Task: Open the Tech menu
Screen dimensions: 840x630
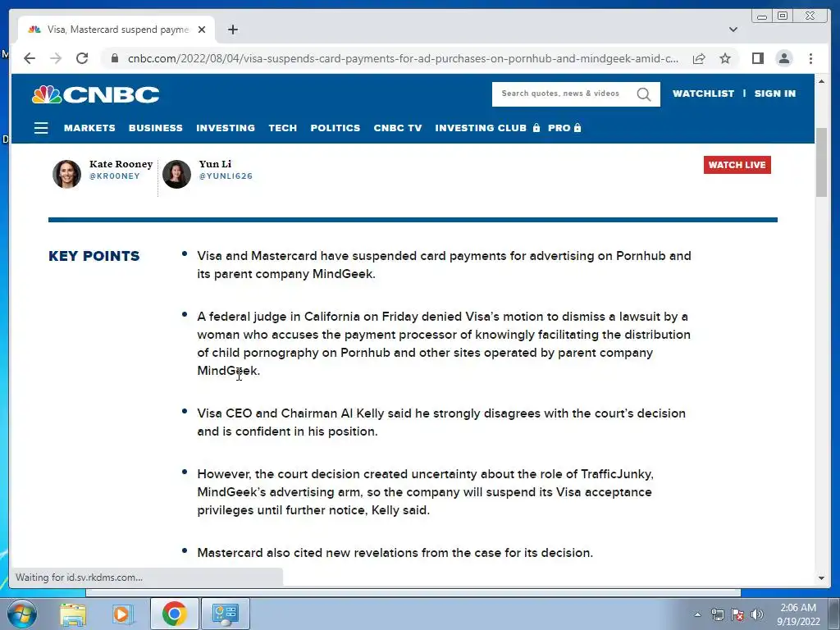Action: (283, 127)
